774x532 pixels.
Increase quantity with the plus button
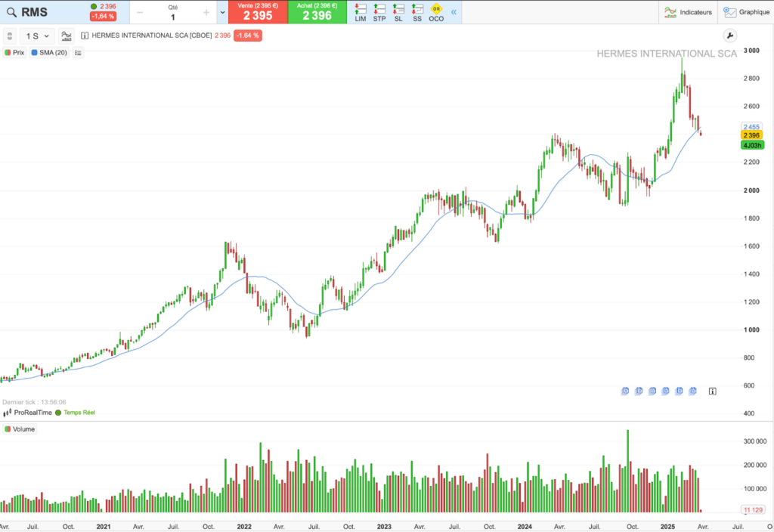click(206, 12)
